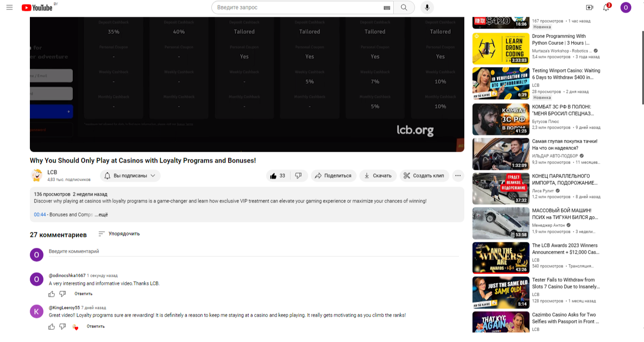Open the account avatar menu

click(625, 7)
